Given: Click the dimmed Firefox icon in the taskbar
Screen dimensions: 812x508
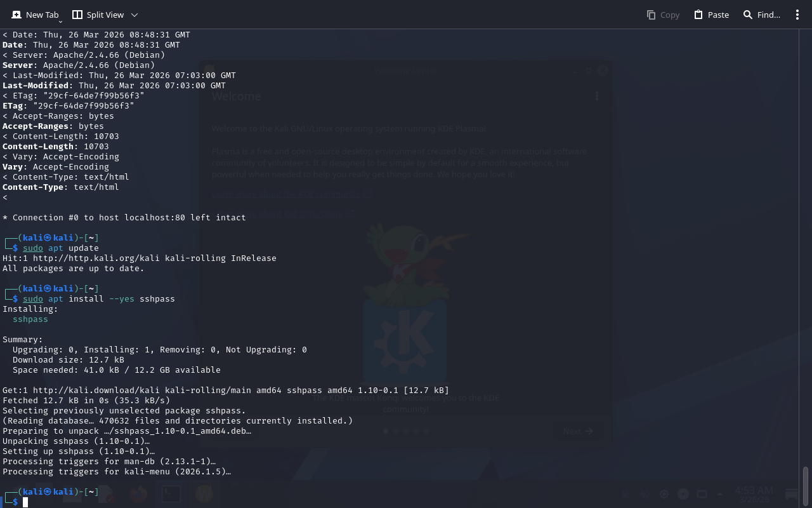Looking at the screenshot, I should click(x=138, y=494).
